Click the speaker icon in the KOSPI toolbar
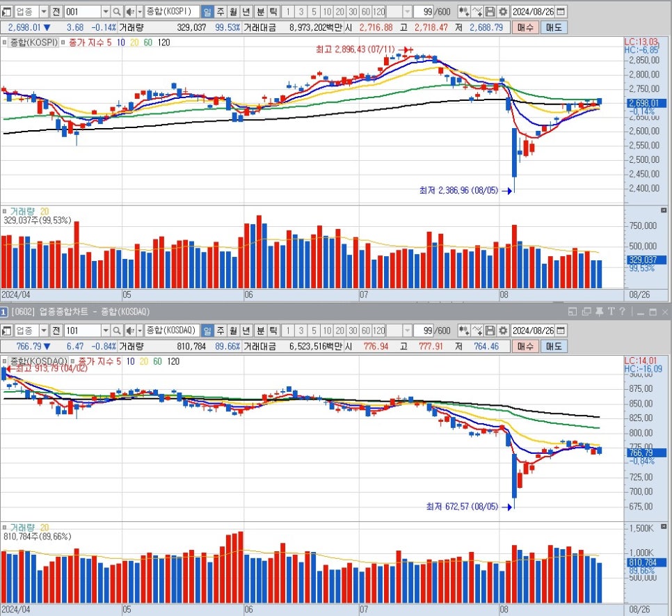 pos(130,12)
